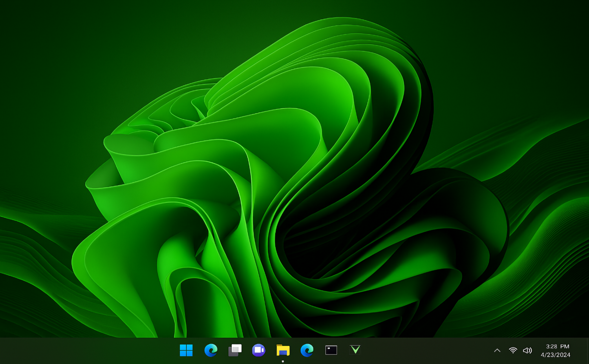
Task: Open the calendar by clicking the date
Action: click(554, 354)
